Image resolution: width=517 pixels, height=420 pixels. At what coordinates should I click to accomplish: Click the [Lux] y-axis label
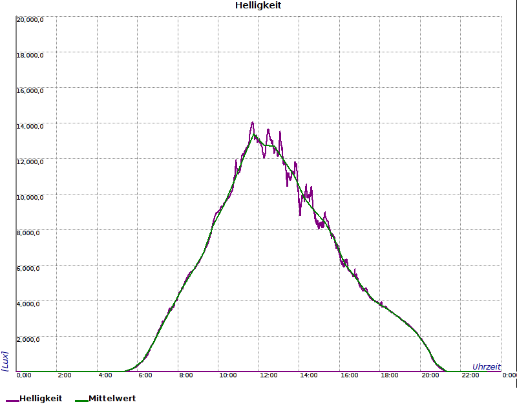5,361
